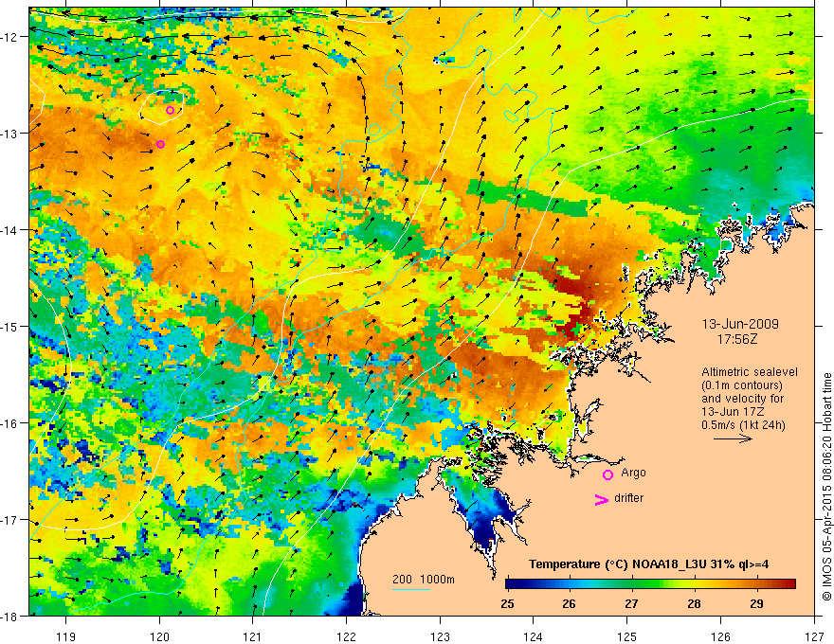Image resolution: width=834 pixels, height=644 pixels.
Task: Click the '13-Jun-2009' date label
Action: click(740, 324)
